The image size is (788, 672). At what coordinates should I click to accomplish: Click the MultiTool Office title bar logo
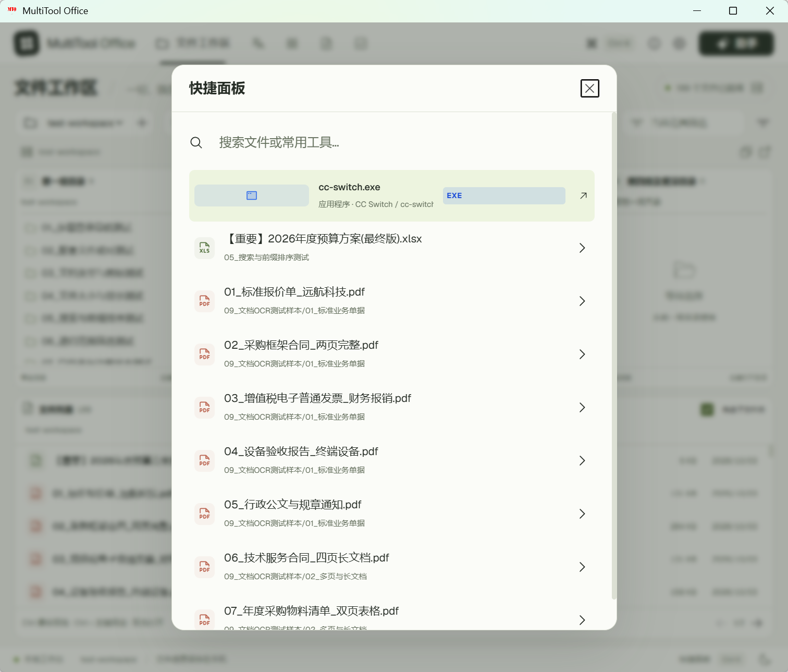click(x=12, y=9)
